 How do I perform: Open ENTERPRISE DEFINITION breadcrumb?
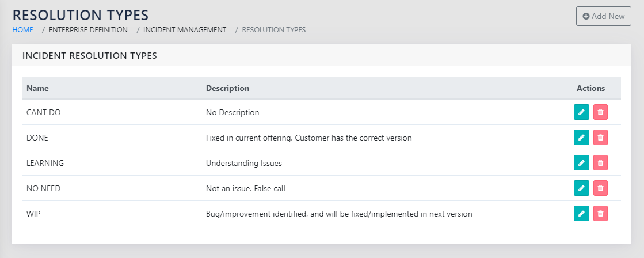coord(88,29)
